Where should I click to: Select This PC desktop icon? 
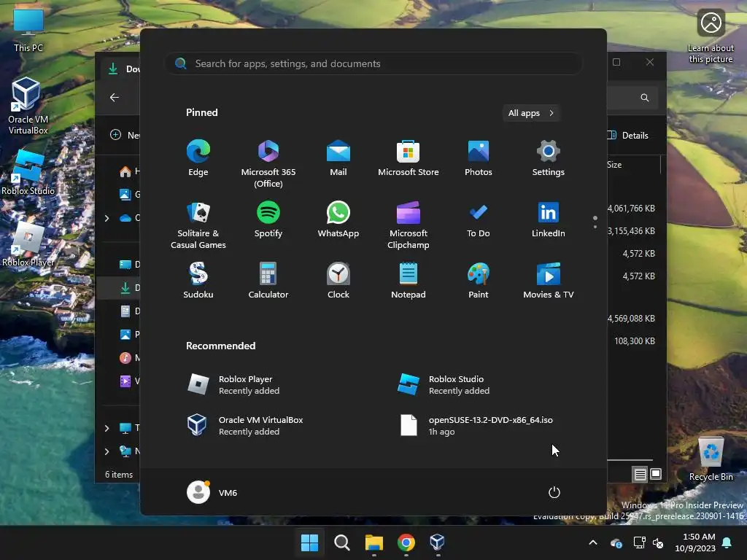tap(28, 30)
